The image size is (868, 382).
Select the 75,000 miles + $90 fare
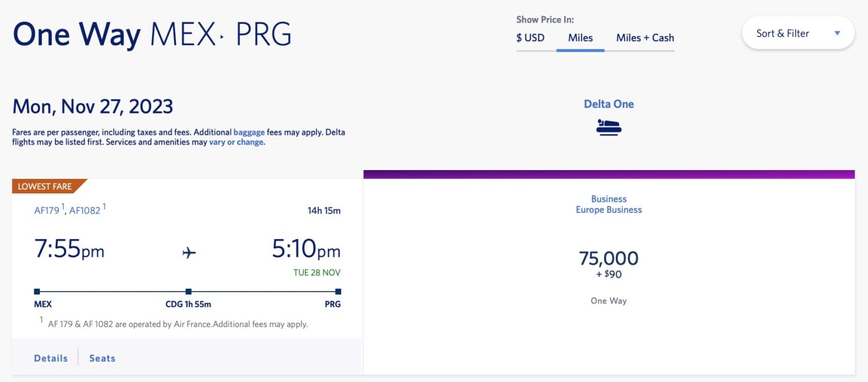609,263
